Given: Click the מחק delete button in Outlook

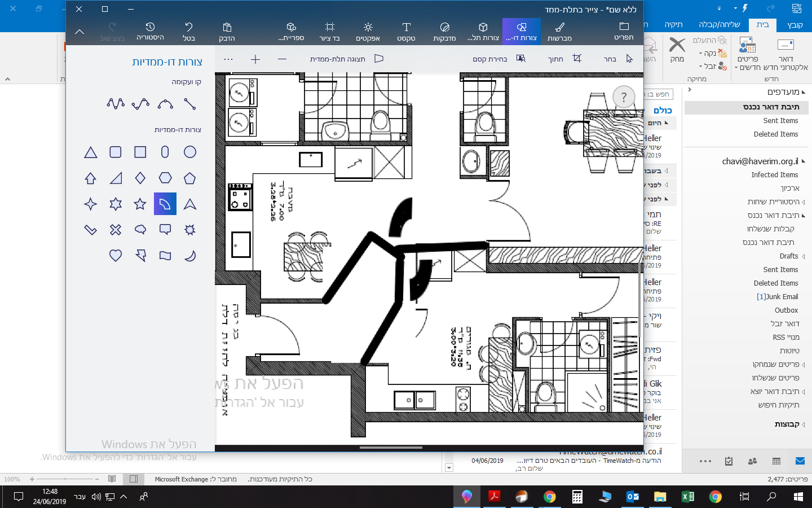Looking at the screenshot, I should [677, 50].
